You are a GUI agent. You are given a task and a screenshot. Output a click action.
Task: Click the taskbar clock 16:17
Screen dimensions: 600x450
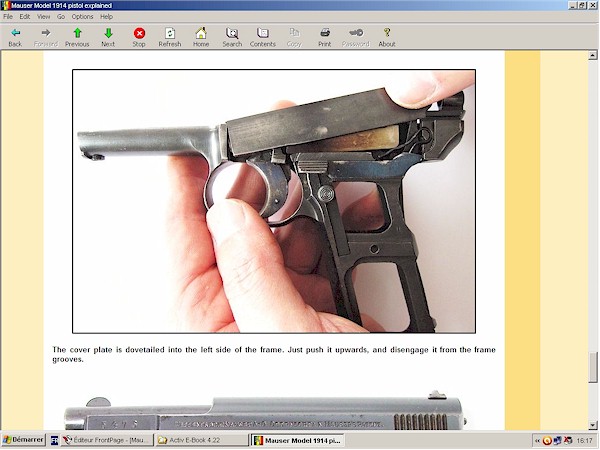(x=584, y=441)
